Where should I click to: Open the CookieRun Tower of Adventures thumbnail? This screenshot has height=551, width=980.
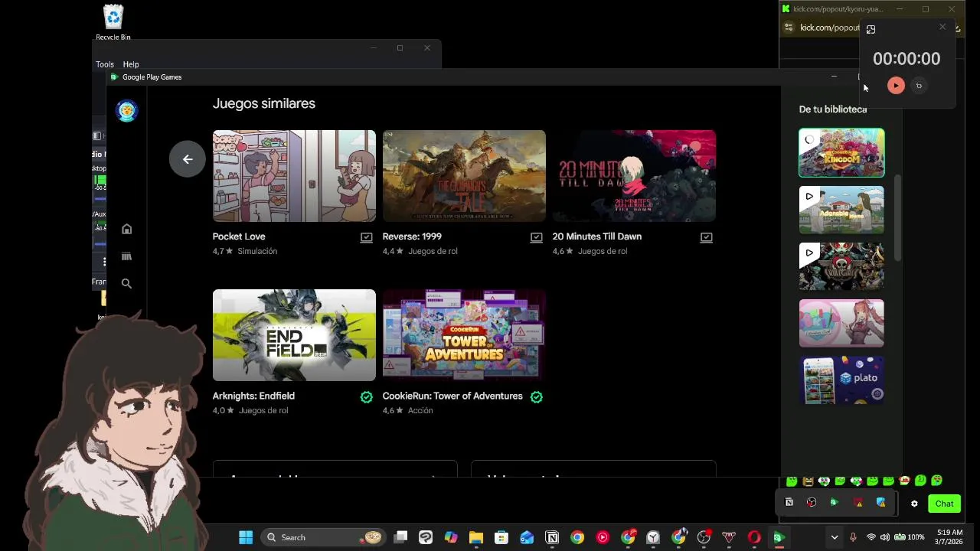[464, 335]
